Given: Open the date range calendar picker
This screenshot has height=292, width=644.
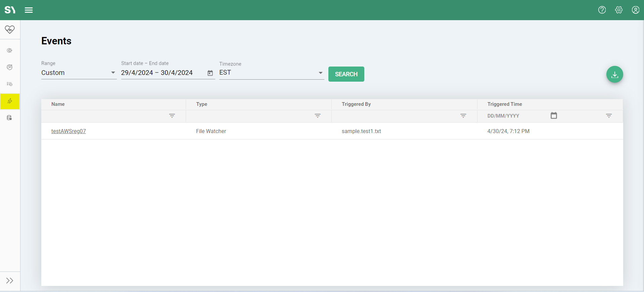Looking at the screenshot, I should point(210,73).
